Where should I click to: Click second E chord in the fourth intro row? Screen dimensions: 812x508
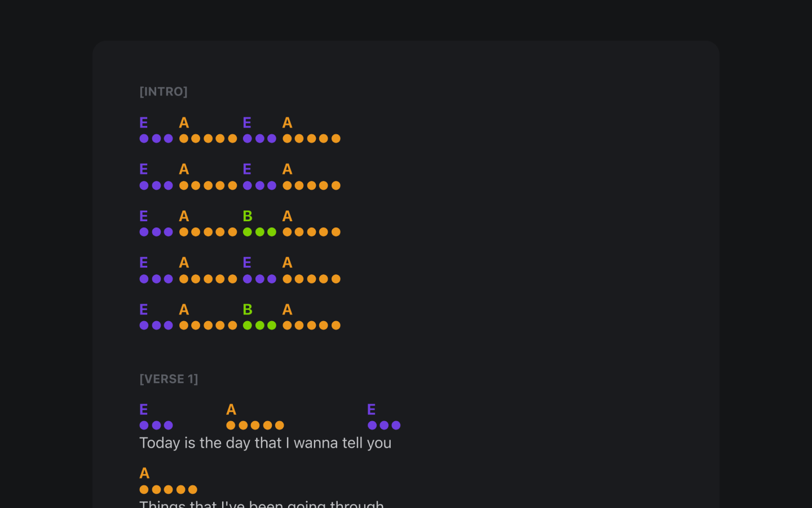[x=247, y=262]
